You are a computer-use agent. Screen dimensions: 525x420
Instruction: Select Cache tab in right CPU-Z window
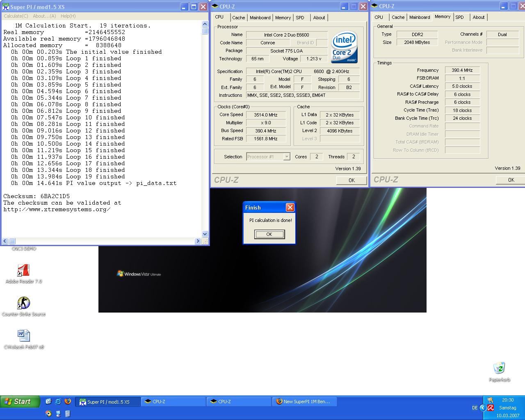pyautogui.click(x=398, y=17)
